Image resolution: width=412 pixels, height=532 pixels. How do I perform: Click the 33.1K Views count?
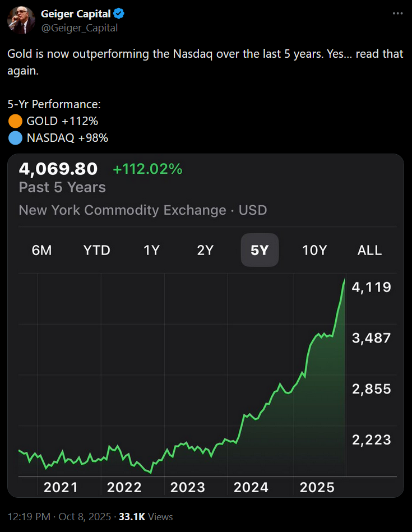tap(146, 516)
